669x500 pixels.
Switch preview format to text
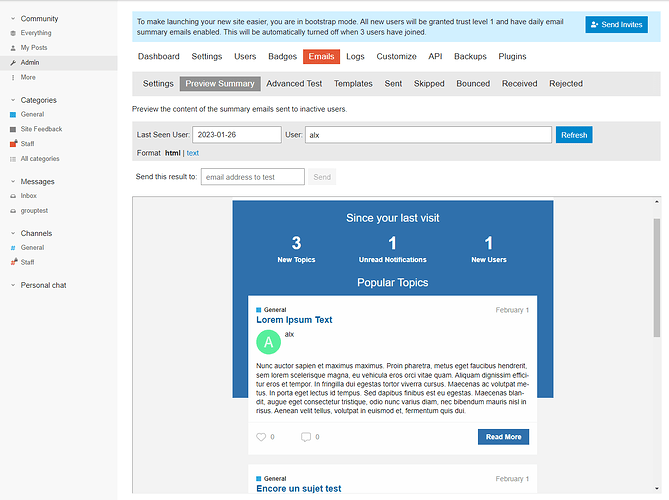(192, 153)
